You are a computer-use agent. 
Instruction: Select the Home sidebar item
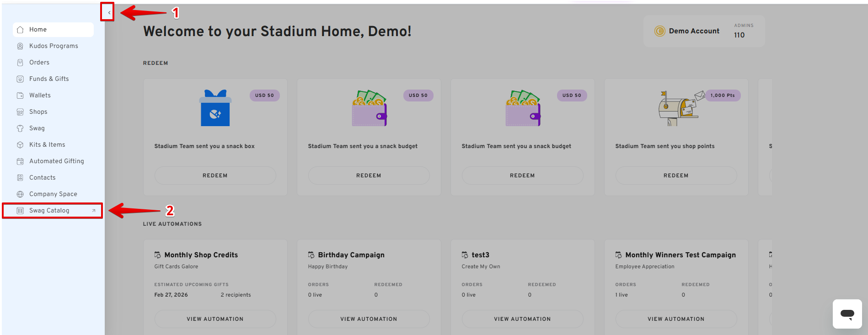click(38, 30)
